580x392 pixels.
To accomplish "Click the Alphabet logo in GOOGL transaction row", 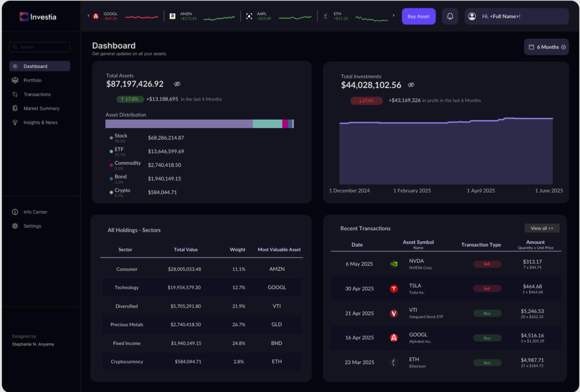I will pyautogui.click(x=394, y=337).
